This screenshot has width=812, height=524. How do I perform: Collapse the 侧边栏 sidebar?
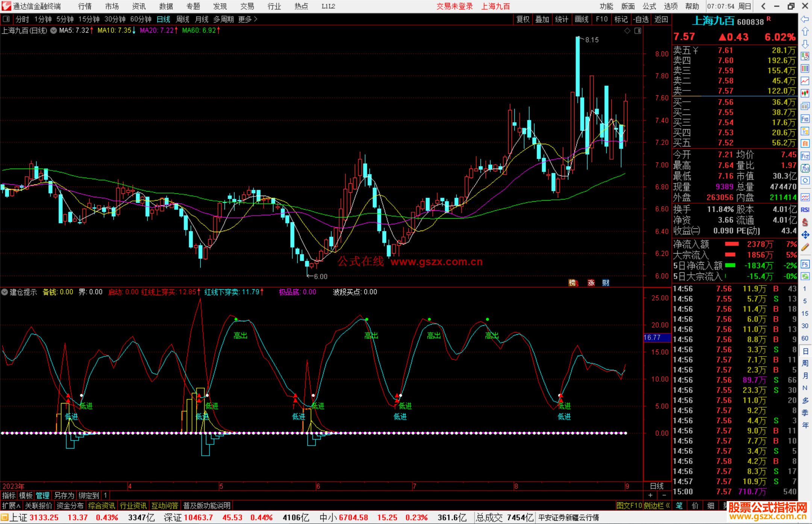coord(657,506)
